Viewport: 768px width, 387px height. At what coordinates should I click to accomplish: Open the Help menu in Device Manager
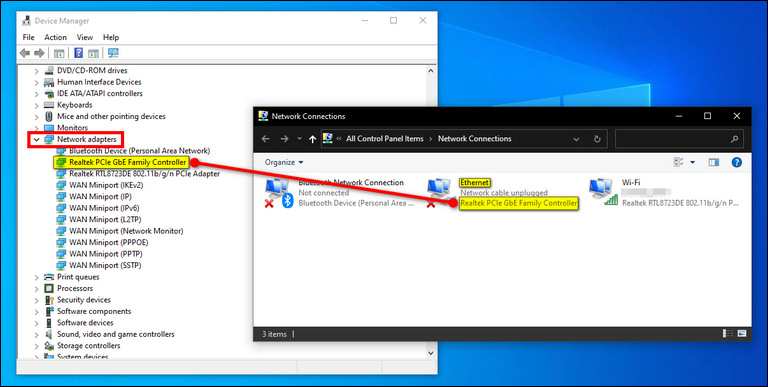point(111,37)
